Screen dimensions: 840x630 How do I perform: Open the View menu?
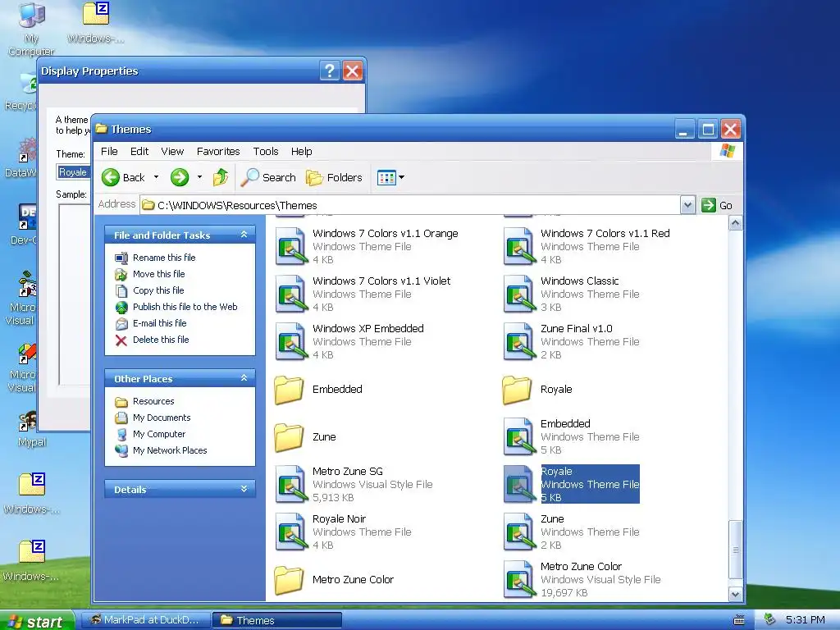pyautogui.click(x=172, y=152)
